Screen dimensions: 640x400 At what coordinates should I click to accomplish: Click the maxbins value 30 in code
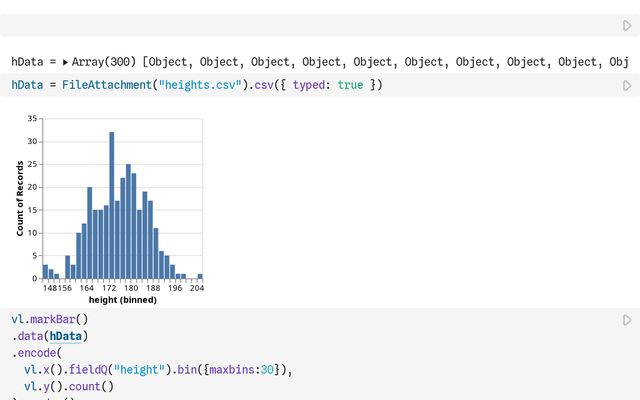tap(271, 370)
